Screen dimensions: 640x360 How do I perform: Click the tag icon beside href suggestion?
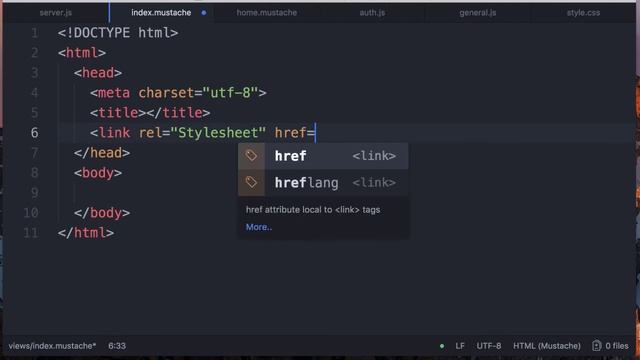[251, 156]
